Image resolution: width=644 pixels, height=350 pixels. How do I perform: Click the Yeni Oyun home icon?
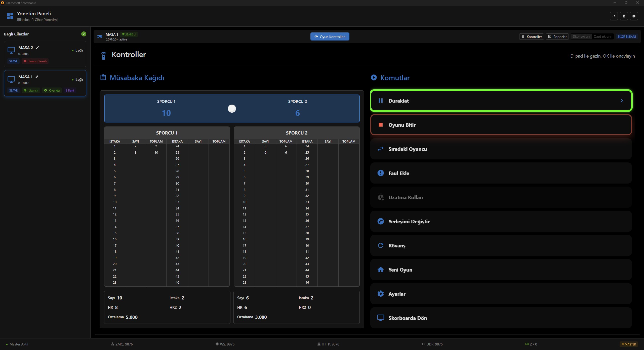(x=381, y=270)
